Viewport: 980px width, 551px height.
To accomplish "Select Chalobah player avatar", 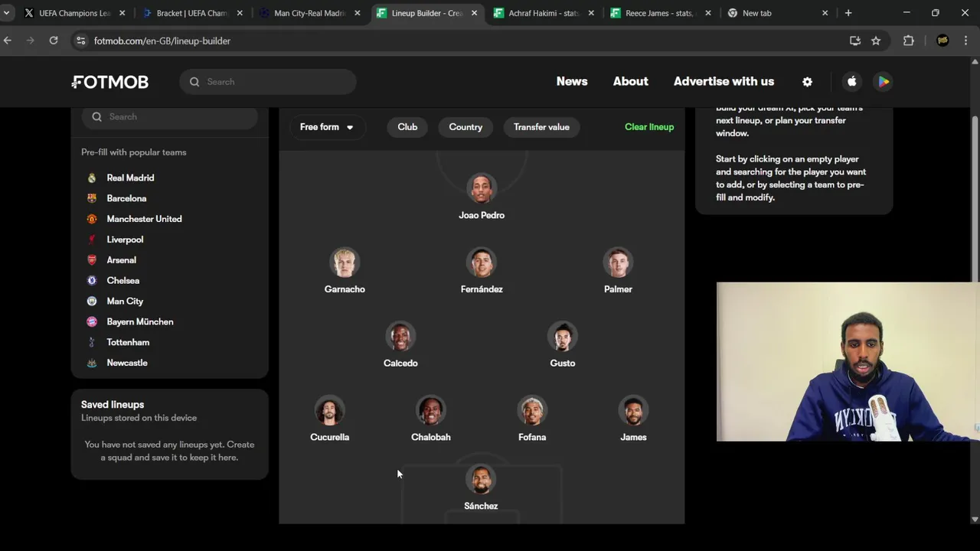I will click(431, 411).
